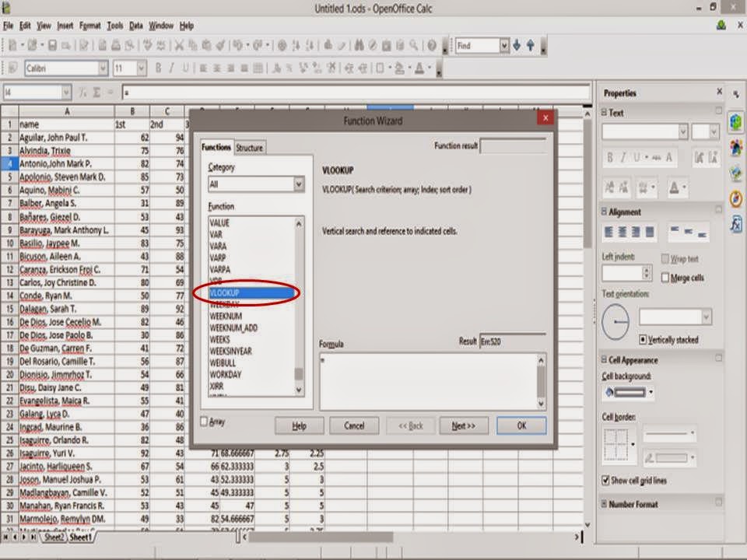Screen dimensions: 747x560
Task: Select the Underline icon in the Properties panel
Action: click(636, 156)
